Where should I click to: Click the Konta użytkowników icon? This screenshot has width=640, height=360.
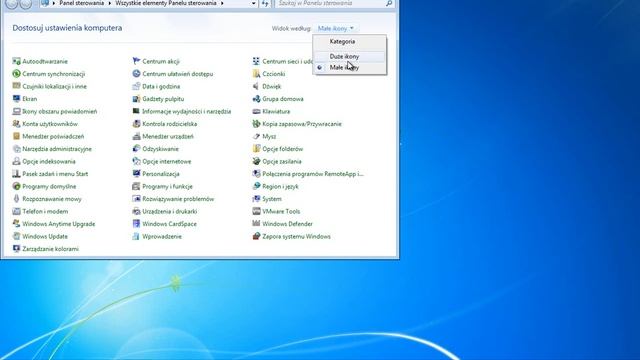tap(16, 124)
